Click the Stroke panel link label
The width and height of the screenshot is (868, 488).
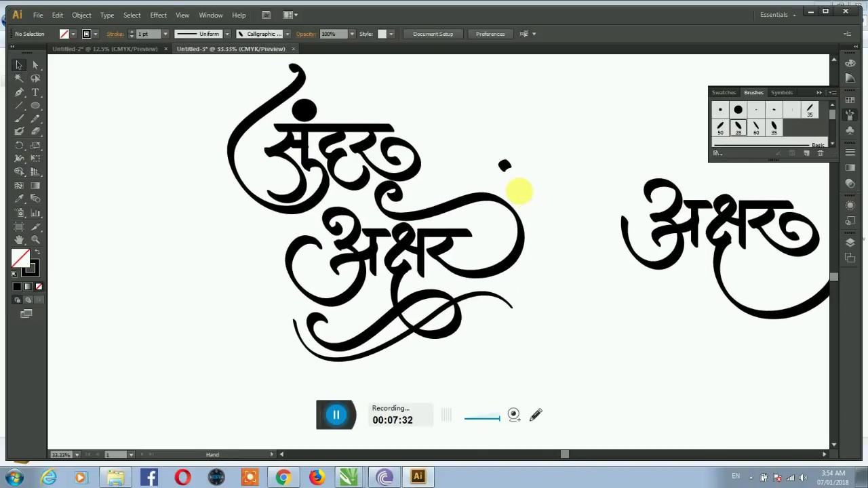(115, 34)
